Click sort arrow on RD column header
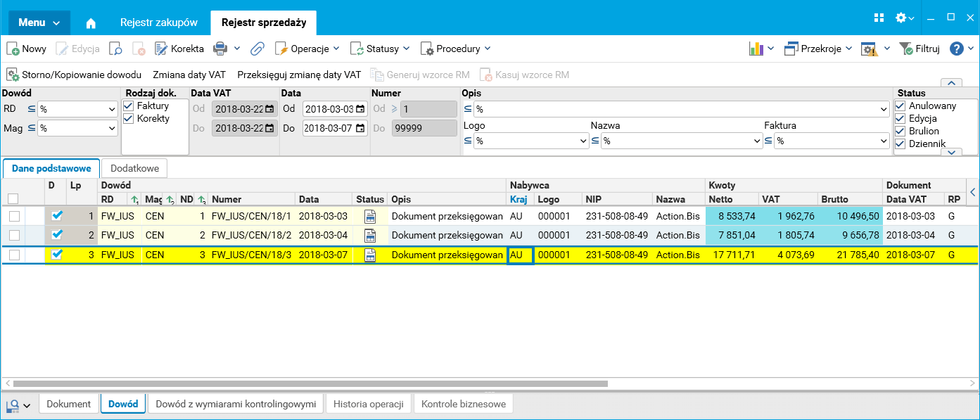The width and height of the screenshot is (980, 420). pyautogui.click(x=134, y=200)
